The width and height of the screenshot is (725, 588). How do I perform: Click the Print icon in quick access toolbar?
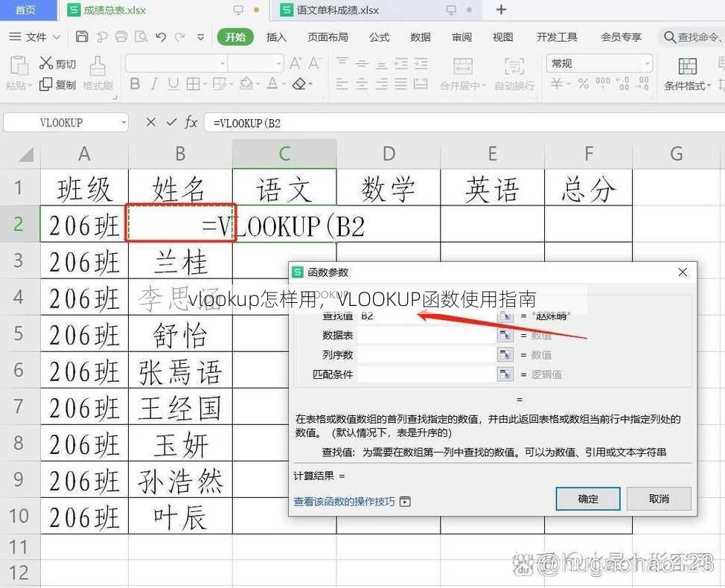tap(121, 36)
